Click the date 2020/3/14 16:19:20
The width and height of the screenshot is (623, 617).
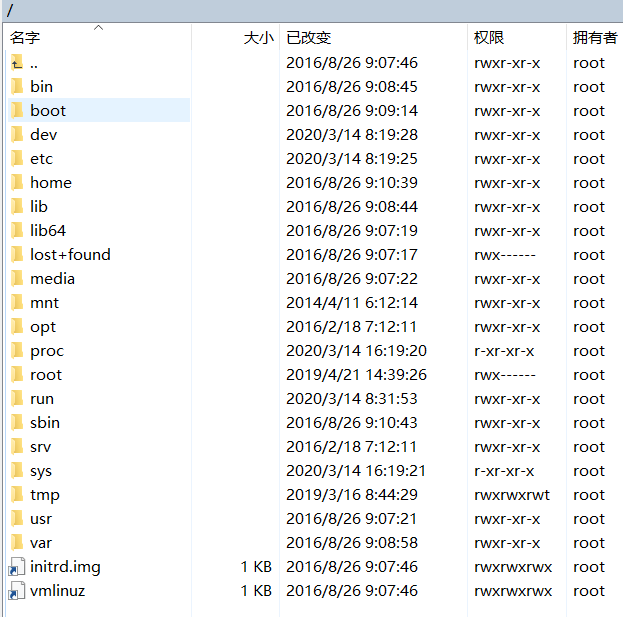coord(356,350)
